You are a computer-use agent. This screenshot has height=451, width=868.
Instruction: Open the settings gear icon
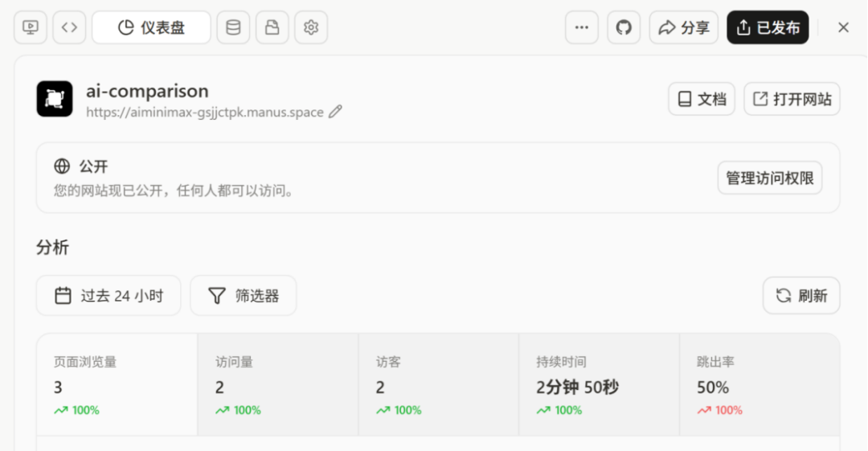[311, 27]
